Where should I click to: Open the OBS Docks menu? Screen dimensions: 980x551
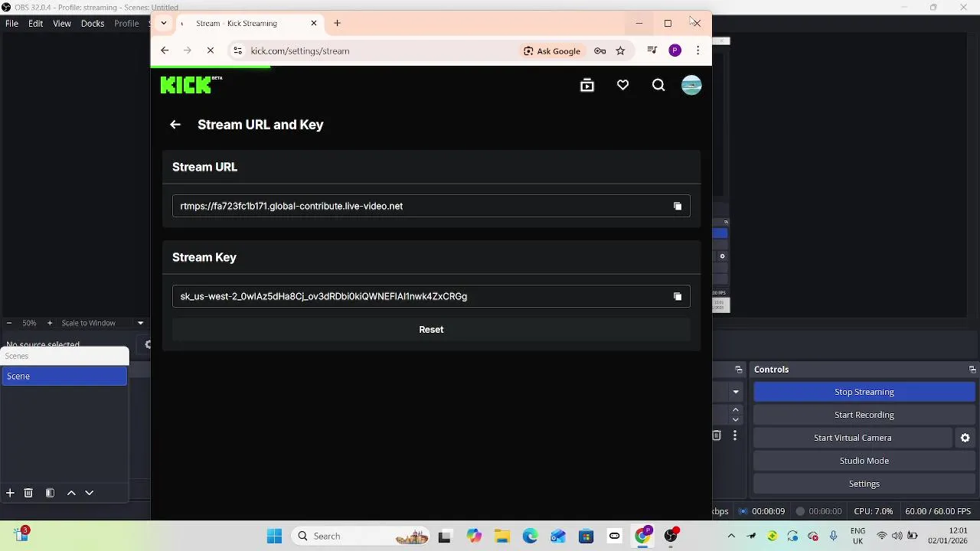tap(93, 24)
